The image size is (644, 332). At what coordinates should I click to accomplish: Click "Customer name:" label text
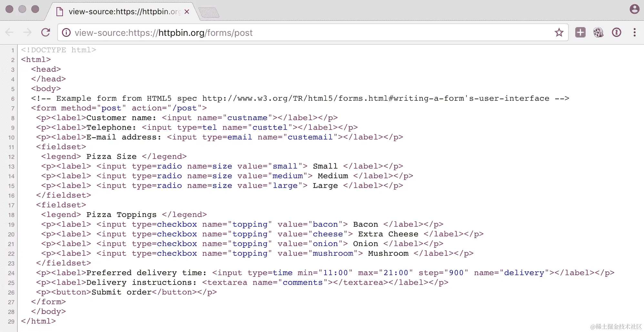tap(121, 118)
